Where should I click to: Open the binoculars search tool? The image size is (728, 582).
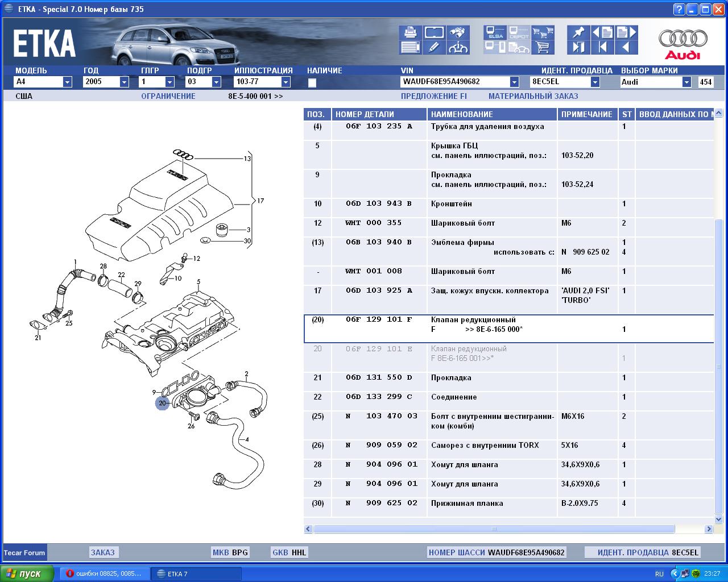(x=457, y=32)
